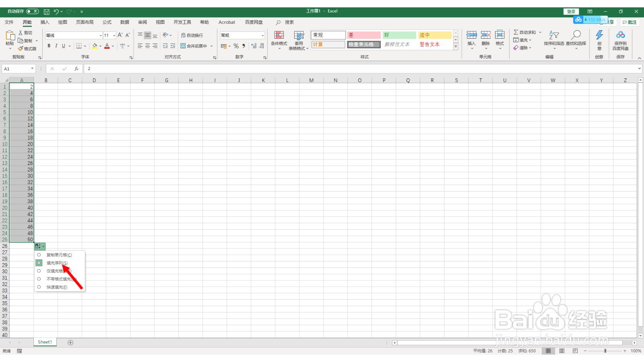Decrease font size with smaller A
The height and width of the screenshot is (362, 644).
(128, 35)
